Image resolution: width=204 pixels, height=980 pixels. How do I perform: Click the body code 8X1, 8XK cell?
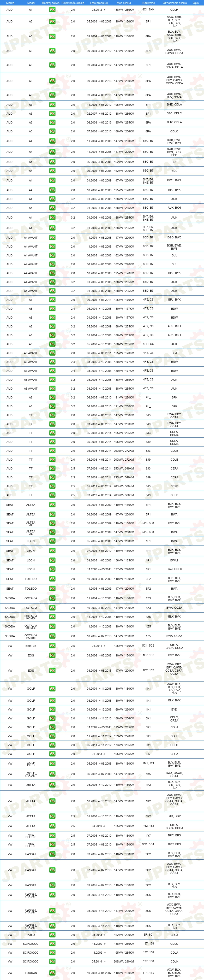[148, 9]
